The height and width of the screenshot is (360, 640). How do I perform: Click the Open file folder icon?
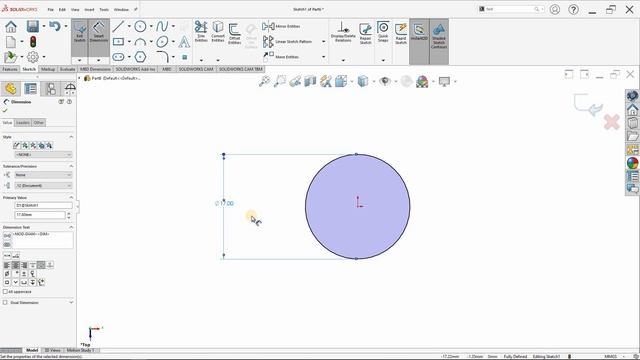[x=10, y=57]
